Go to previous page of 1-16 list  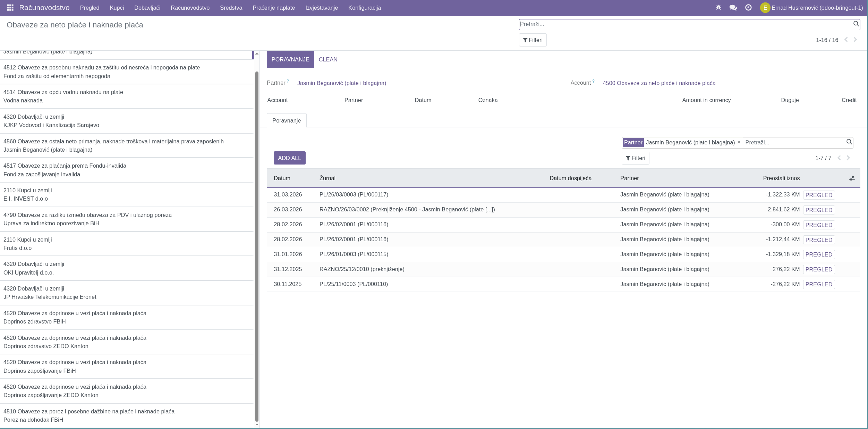[x=846, y=40]
